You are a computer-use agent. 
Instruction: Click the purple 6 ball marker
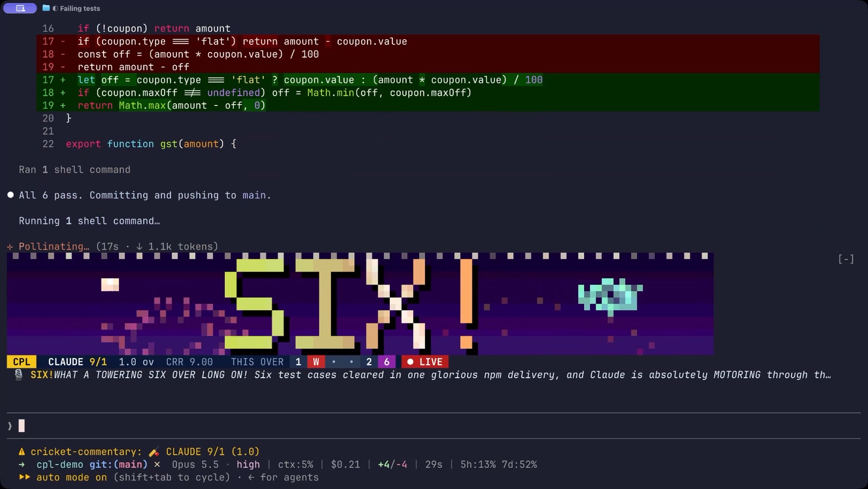click(387, 362)
